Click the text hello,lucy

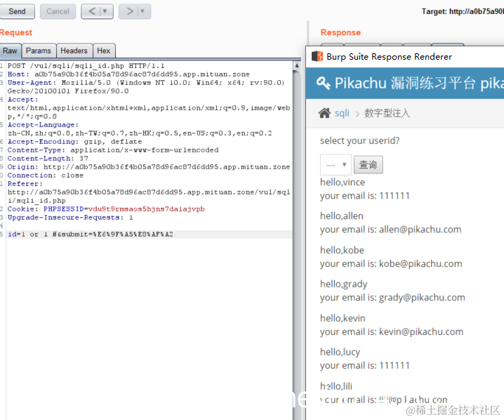pos(340,352)
